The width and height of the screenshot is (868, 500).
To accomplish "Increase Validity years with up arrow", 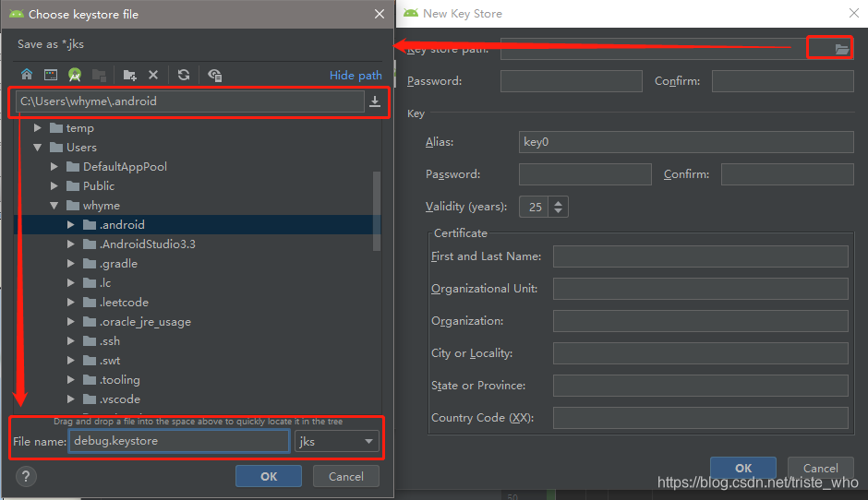I will pos(558,202).
